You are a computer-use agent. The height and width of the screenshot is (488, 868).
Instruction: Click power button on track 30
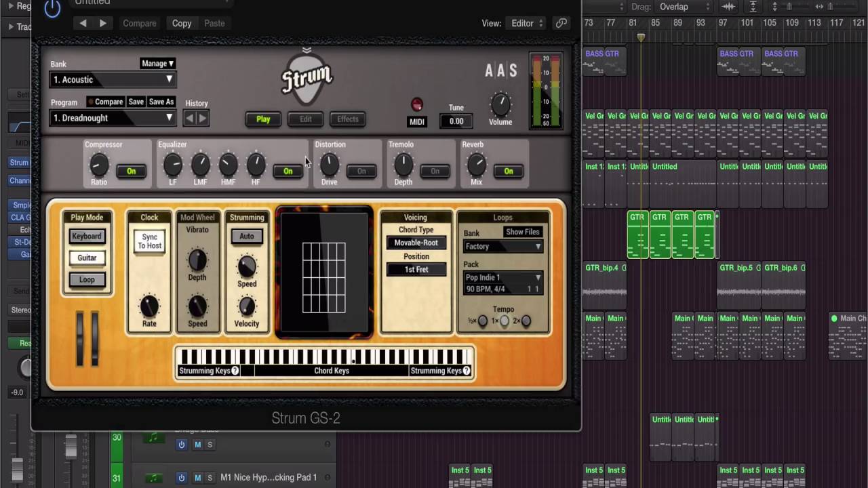click(x=182, y=445)
